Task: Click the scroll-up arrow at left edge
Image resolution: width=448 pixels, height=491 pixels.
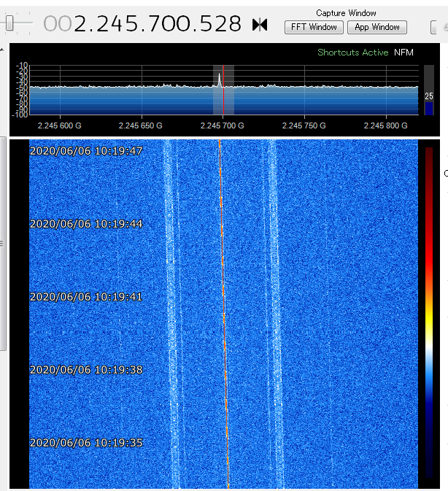Action: (2, 50)
